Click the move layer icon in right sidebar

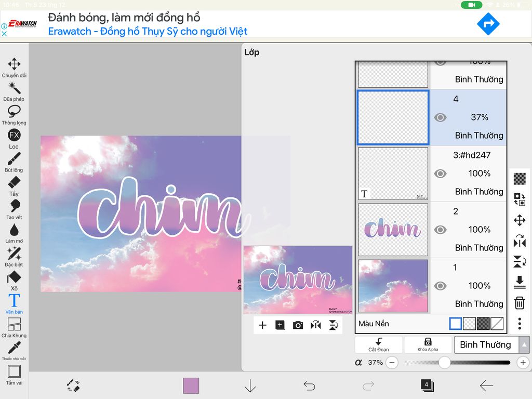coord(520,220)
